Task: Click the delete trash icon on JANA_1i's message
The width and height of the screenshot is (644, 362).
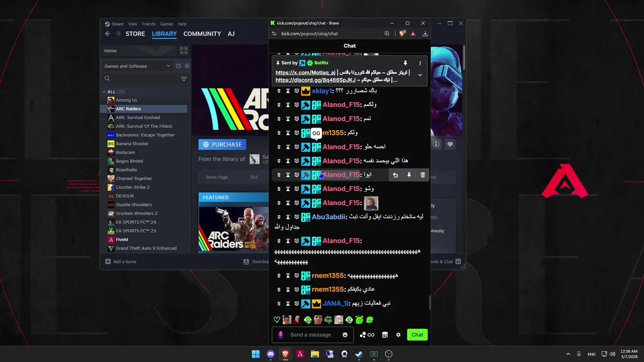Action: 279,304
